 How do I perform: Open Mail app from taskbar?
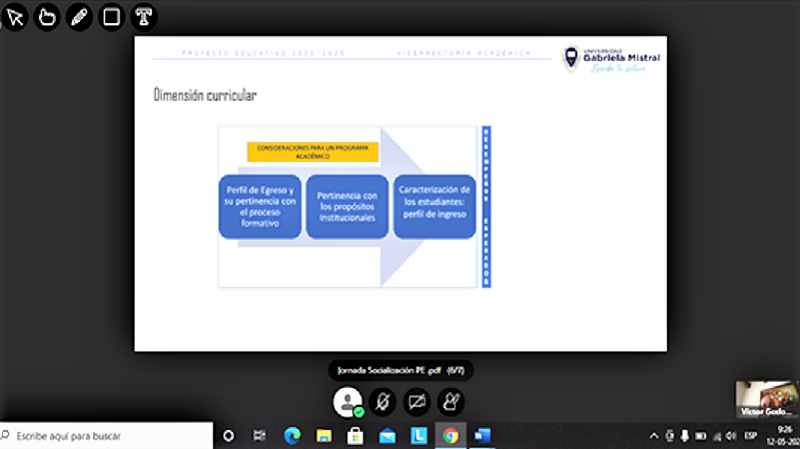387,436
